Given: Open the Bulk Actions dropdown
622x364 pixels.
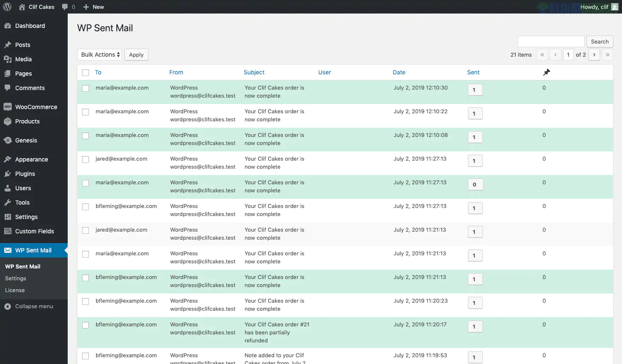Looking at the screenshot, I should coord(99,55).
